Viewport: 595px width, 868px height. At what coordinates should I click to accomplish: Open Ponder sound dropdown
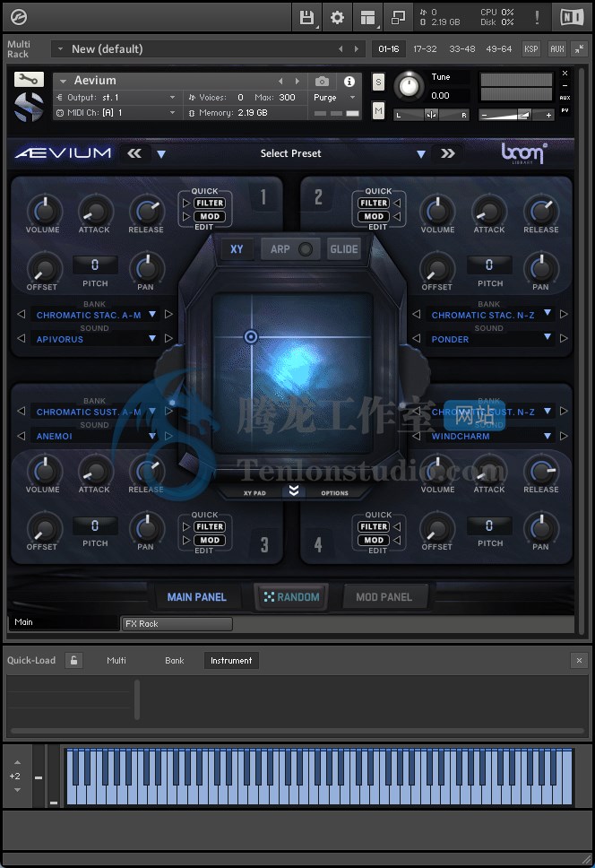point(548,336)
